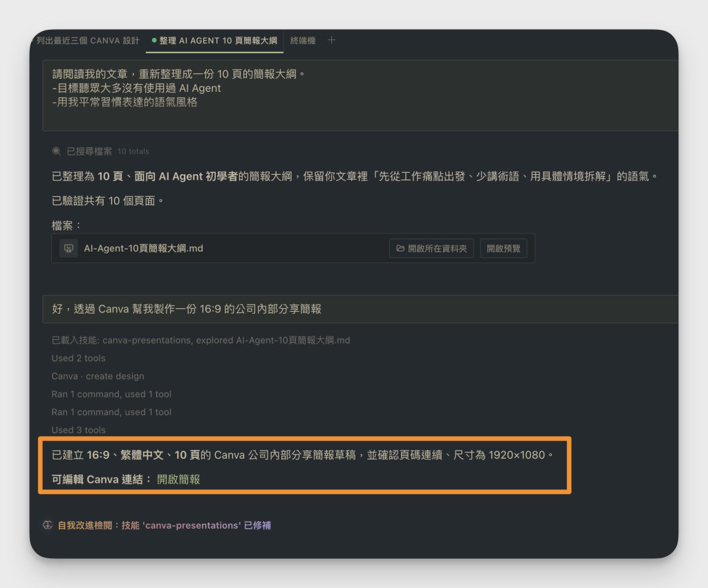Expand the 已搜尋檔案 10 totals row
The height and width of the screenshot is (588, 708).
coord(100,151)
